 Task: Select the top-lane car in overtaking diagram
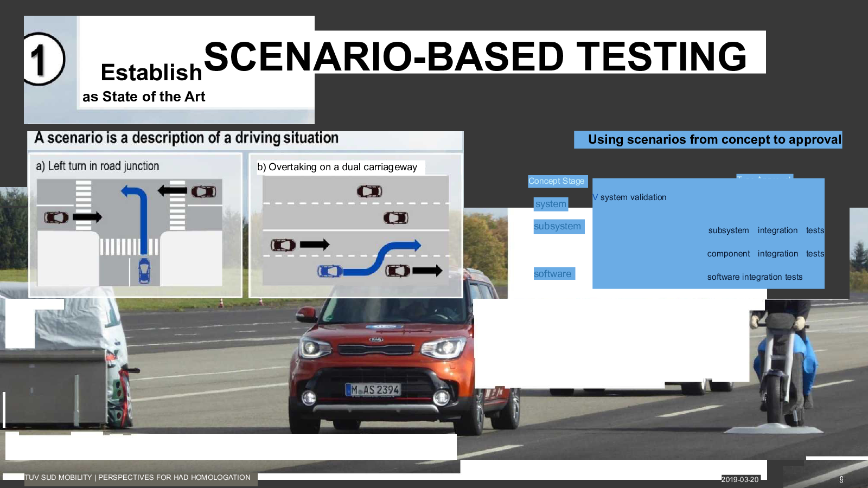point(369,191)
